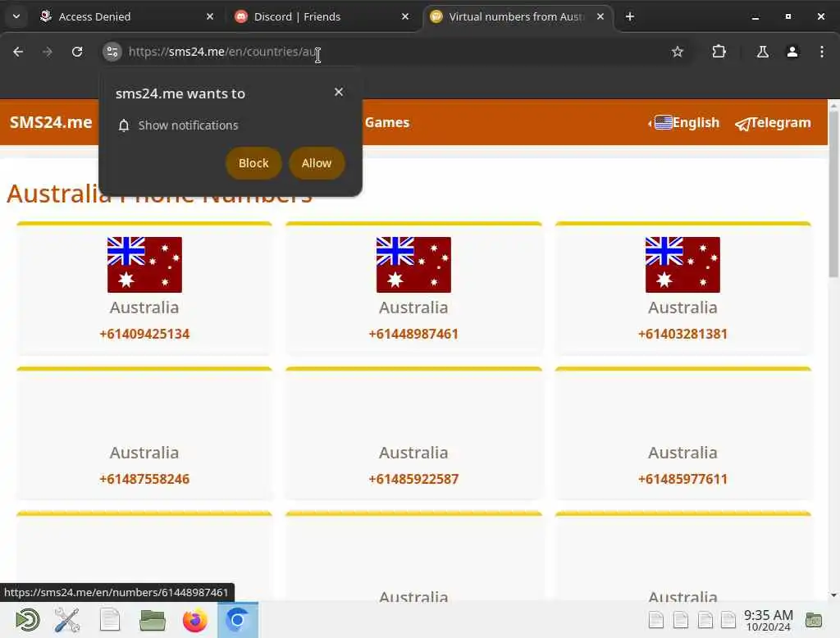Viewport: 840px width, 638px height.
Task: Click the Australia label above +61485977611
Action: pos(682,453)
